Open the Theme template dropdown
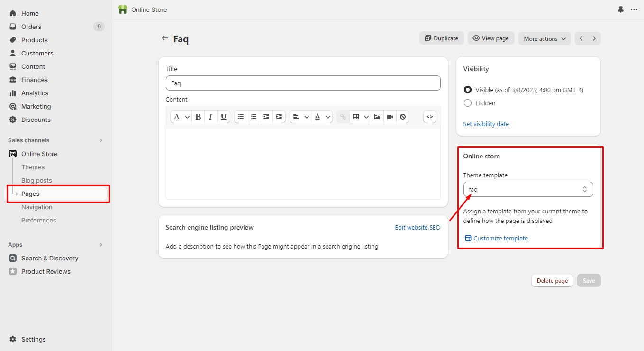Screen dimensions: 644x351 pyautogui.click(x=528, y=189)
